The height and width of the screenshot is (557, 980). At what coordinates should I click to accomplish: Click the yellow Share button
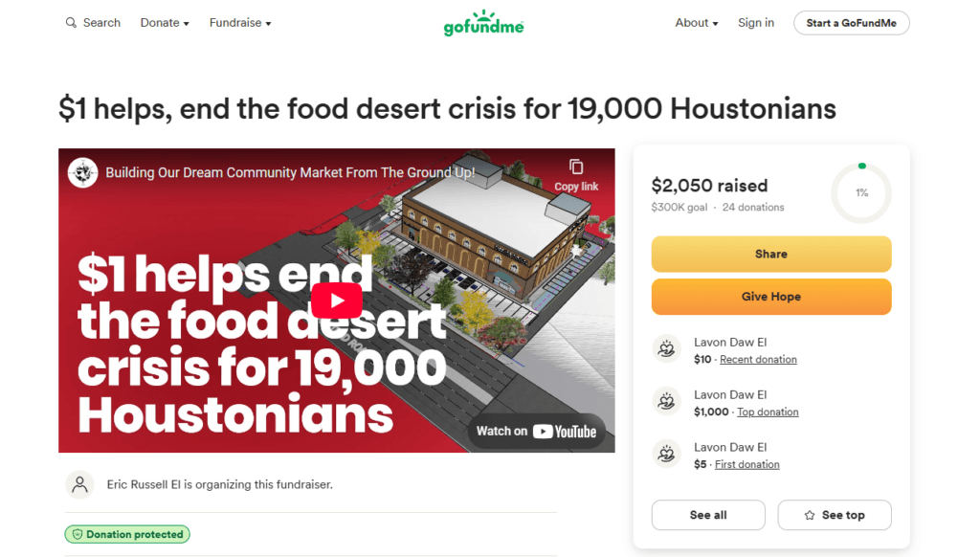click(771, 254)
